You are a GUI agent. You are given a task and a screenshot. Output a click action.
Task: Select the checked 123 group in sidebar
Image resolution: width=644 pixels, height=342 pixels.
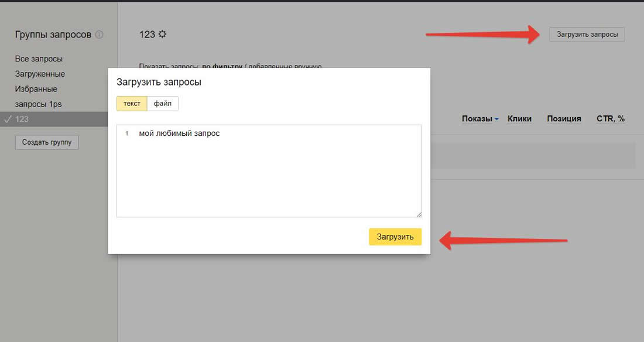point(22,119)
